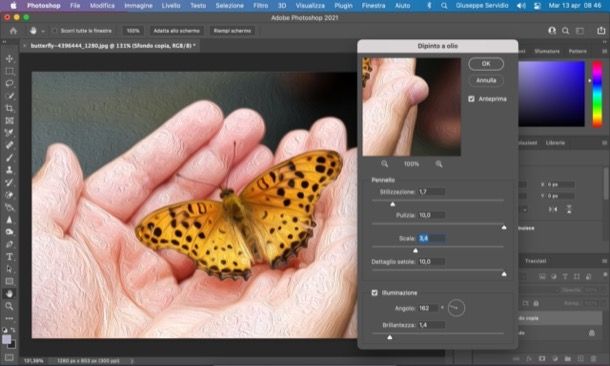Viewport: 610px width, 366px height.
Task: Select the Gradient tool
Action: pyautogui.click(x=9, y=207)
